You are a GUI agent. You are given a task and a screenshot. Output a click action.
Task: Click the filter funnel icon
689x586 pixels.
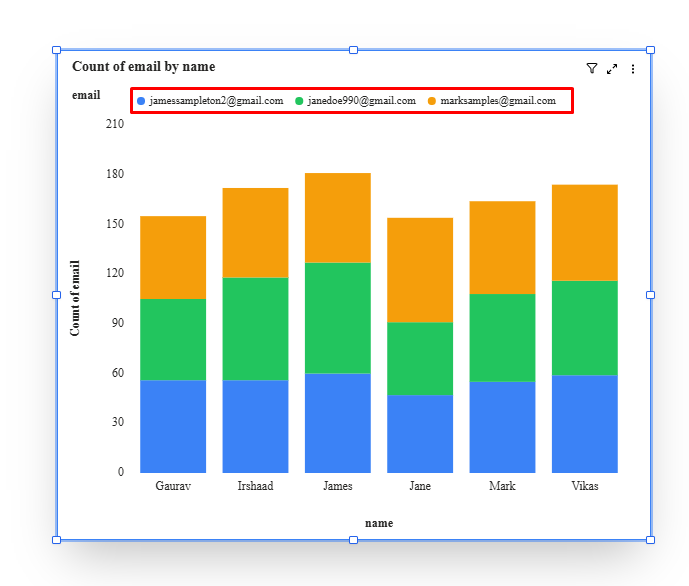tap(591, 69)
